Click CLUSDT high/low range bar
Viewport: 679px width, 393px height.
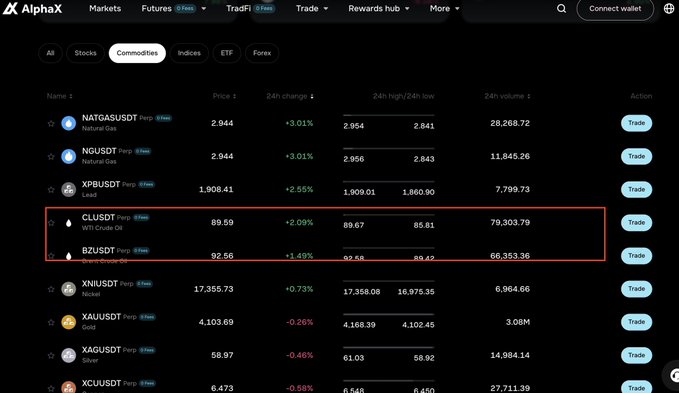point(388,215)
